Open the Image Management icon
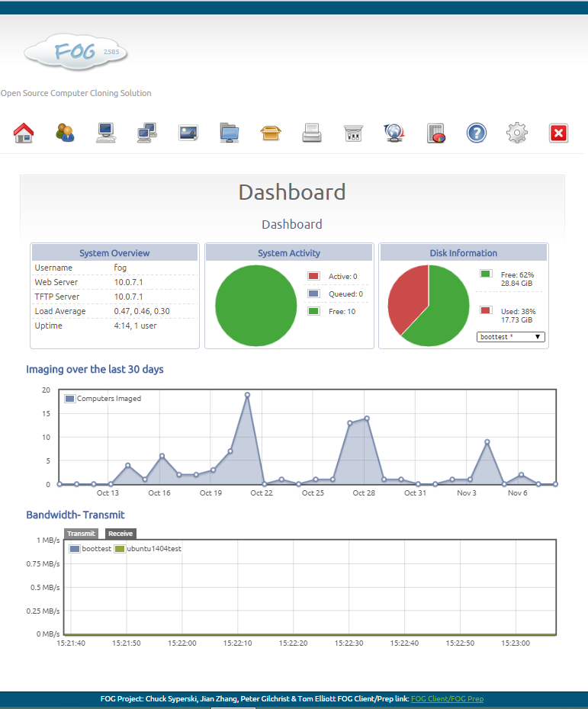The height and width of the screenshot is (709, 588). pyautogui.click(x=188, y=133)
